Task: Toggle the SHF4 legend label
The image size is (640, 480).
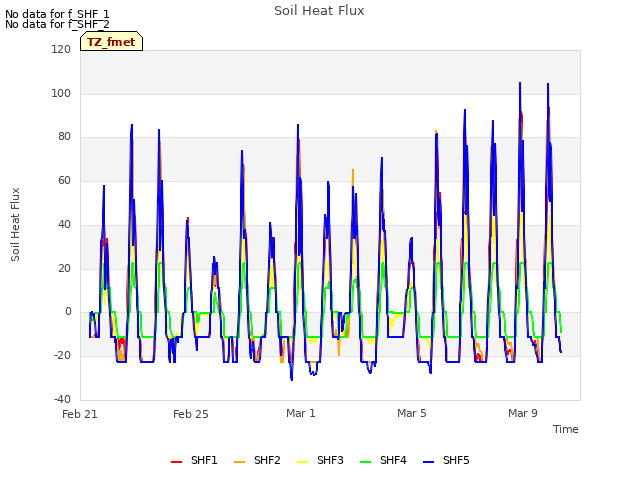Action: 393,460
